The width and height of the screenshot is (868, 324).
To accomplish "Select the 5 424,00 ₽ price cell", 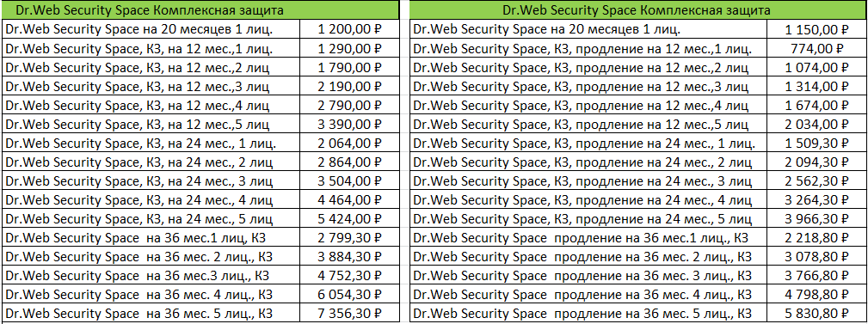I will point(350,220).
